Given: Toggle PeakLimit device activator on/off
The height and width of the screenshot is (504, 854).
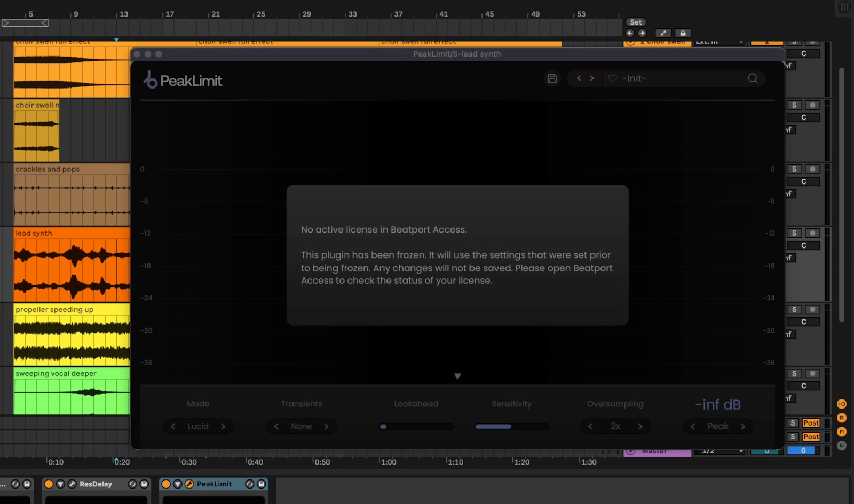Looking at the screenshot, I should [x=166, y=484].
